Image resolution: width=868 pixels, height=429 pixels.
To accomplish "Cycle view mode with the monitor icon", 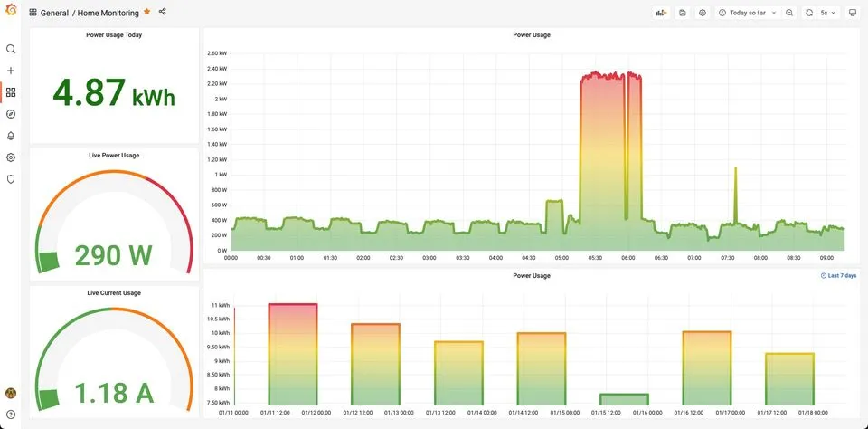I will pyautogui.click(x=852, y=13).
